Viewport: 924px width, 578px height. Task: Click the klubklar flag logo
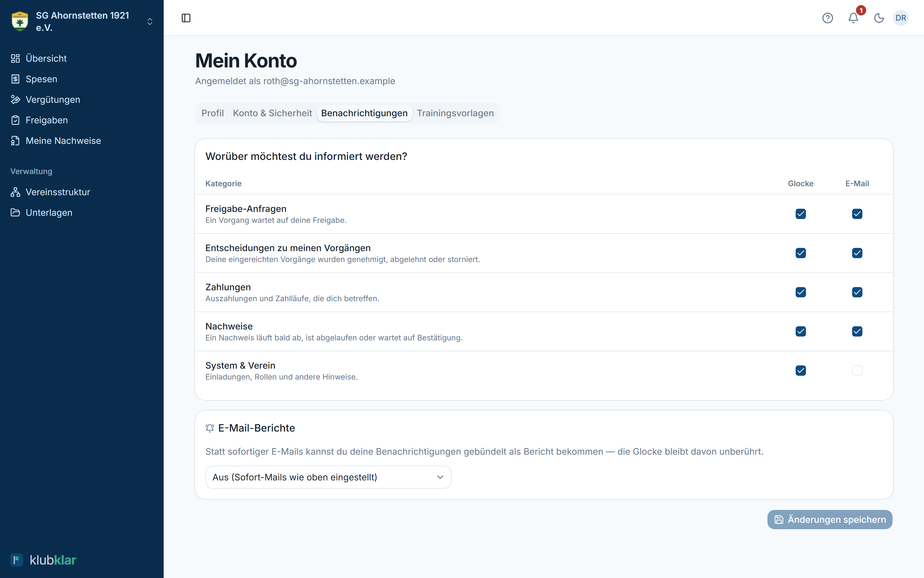tap(17, 560)
